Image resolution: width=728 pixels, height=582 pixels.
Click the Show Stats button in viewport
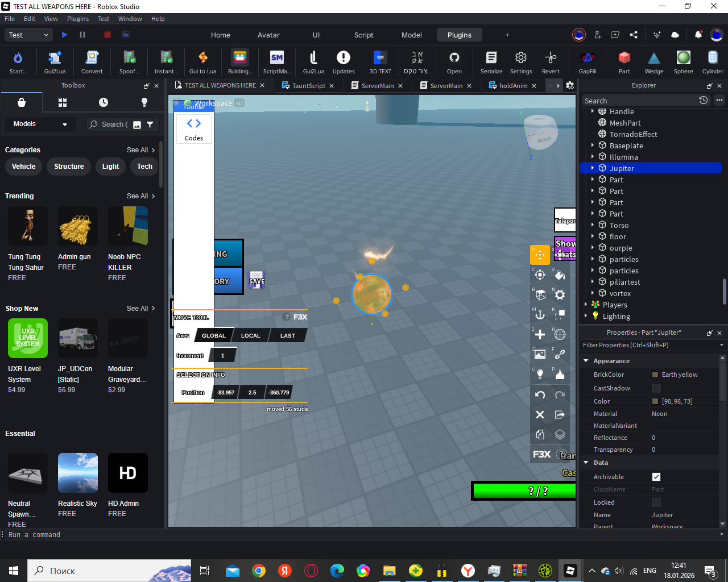coord(565,249)
